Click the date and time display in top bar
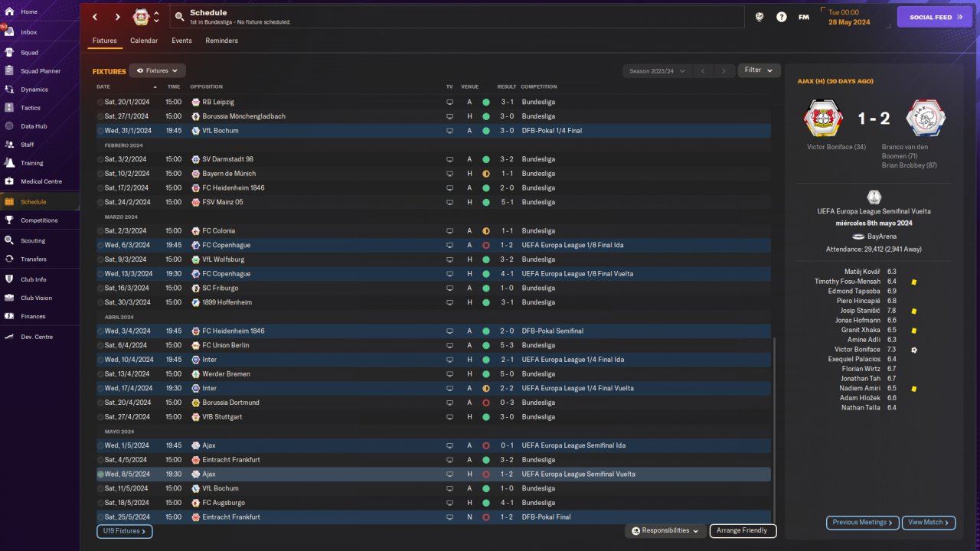The height and width of the screenshot is (551, 980). 849,17
